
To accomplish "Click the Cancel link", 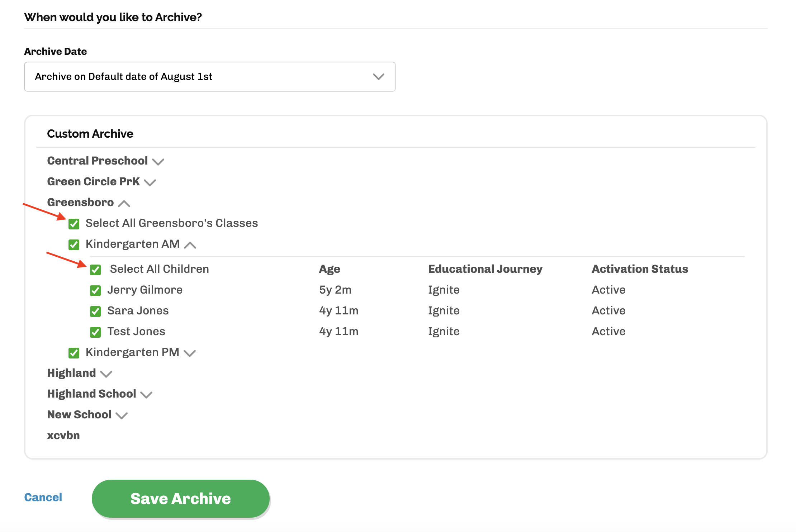I will point(43,497).
